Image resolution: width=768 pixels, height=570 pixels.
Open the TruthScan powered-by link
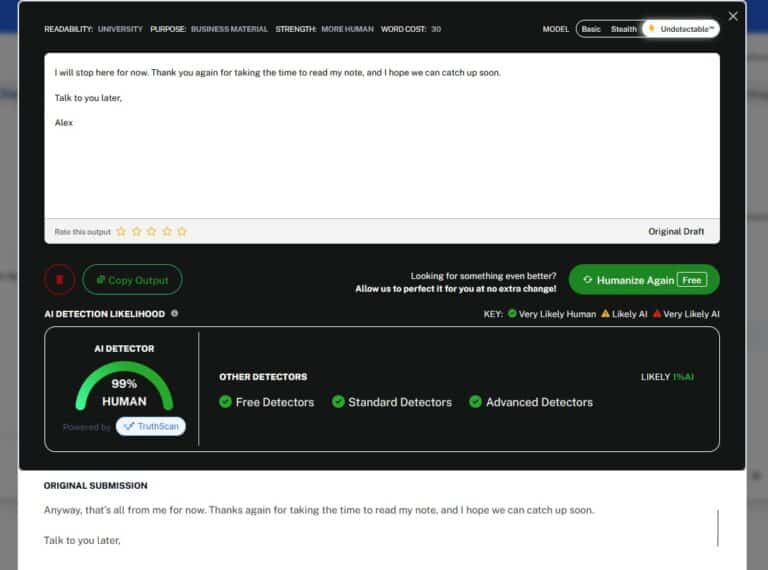point(150,427)
